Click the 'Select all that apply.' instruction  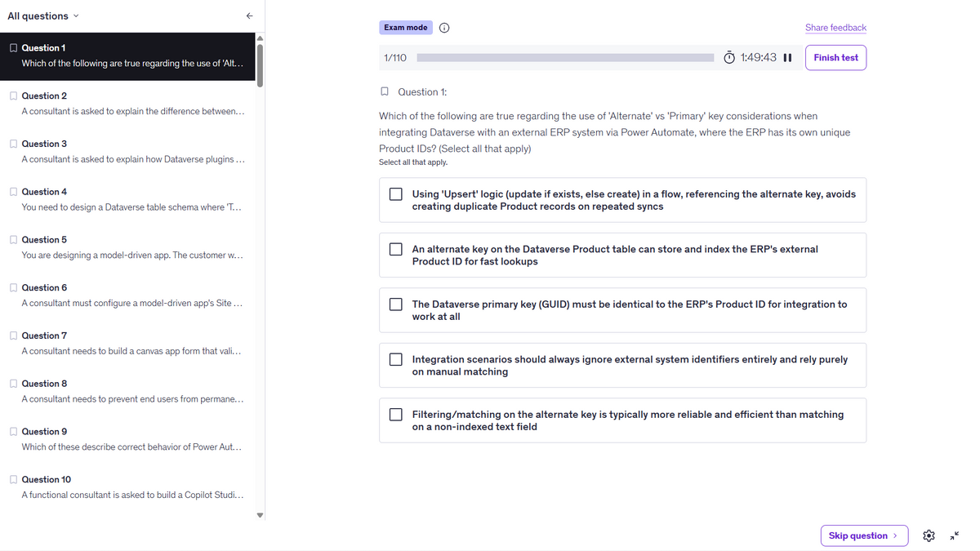413,162
